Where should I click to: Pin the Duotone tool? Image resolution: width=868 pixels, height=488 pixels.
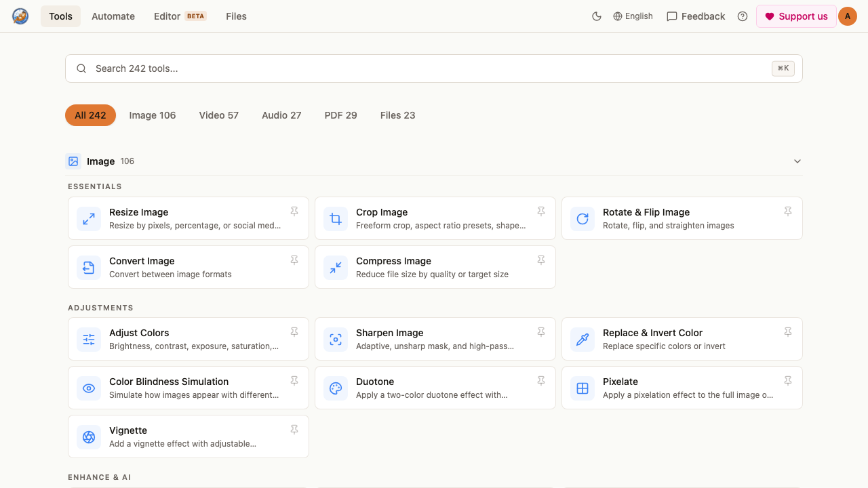pos(541,381)
